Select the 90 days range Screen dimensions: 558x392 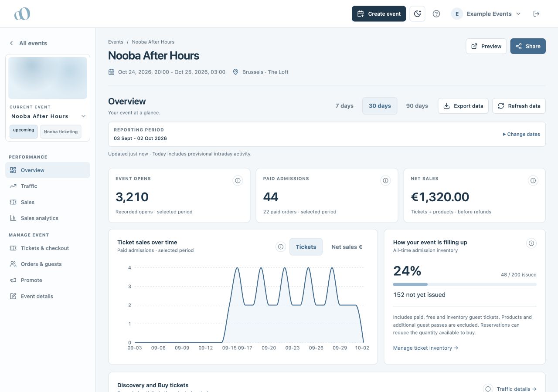(x=417, y=106)
